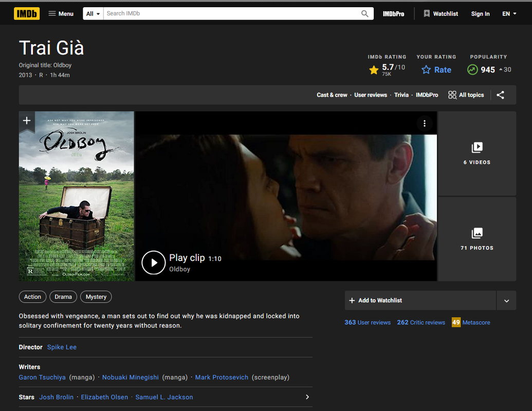Open Elizabeth Olsen's page

point(104,397)
